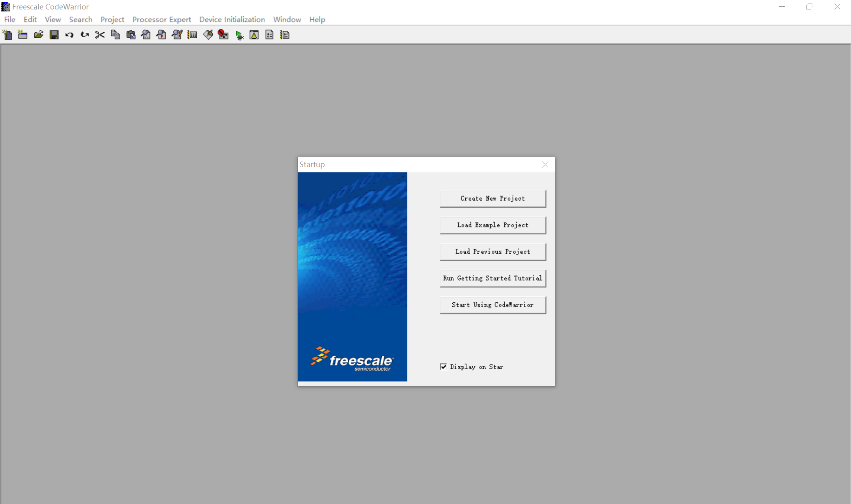
Task: Click the New Text File toolbar icon
Action: pyautogui.click(x=7, y=35)
